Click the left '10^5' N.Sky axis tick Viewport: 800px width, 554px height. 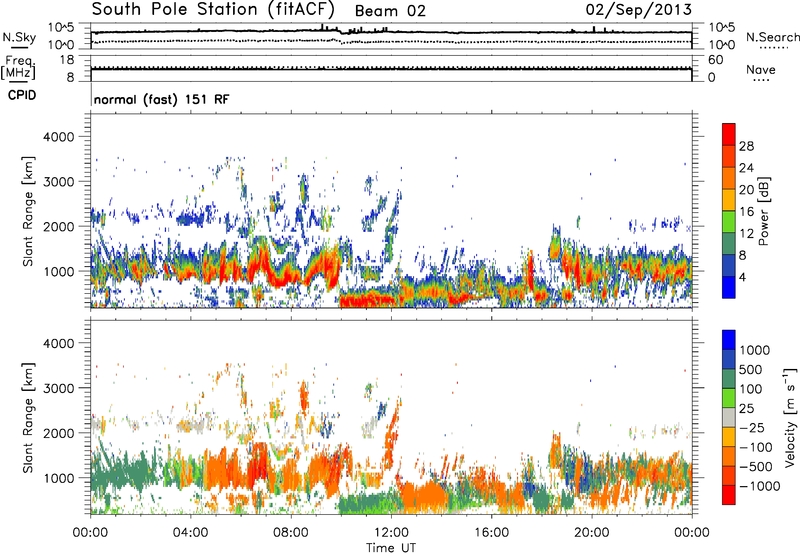pos(61,28)
